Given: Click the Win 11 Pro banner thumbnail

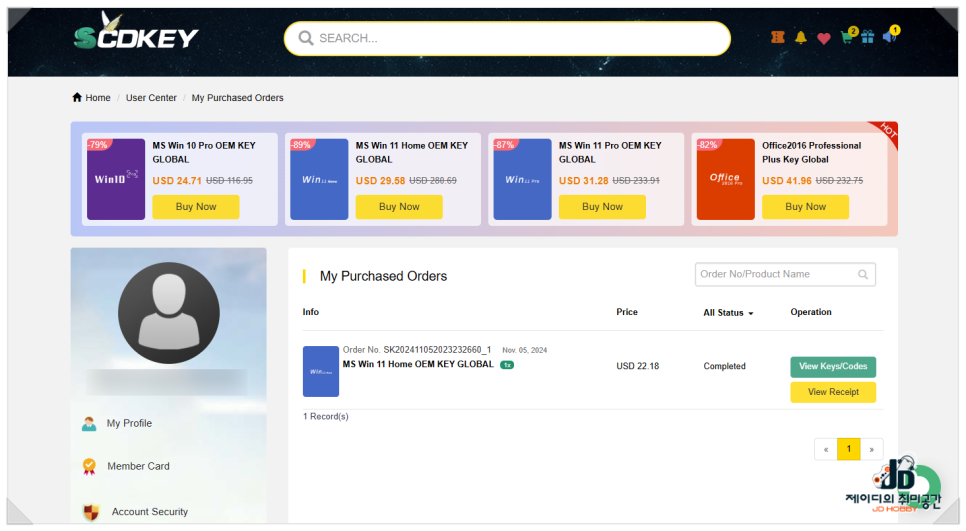Looking at the screenshot, I should [522, 179].
